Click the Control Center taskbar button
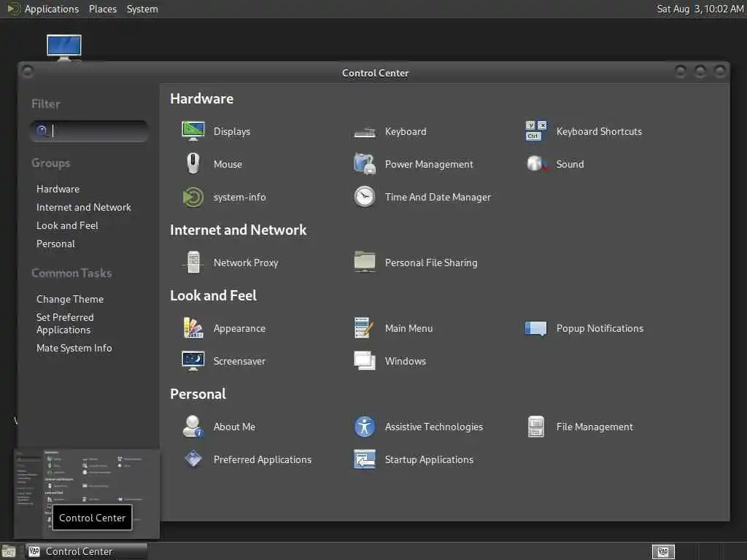The width and height of the screenshot is (747, 560). tap(86, 551)
